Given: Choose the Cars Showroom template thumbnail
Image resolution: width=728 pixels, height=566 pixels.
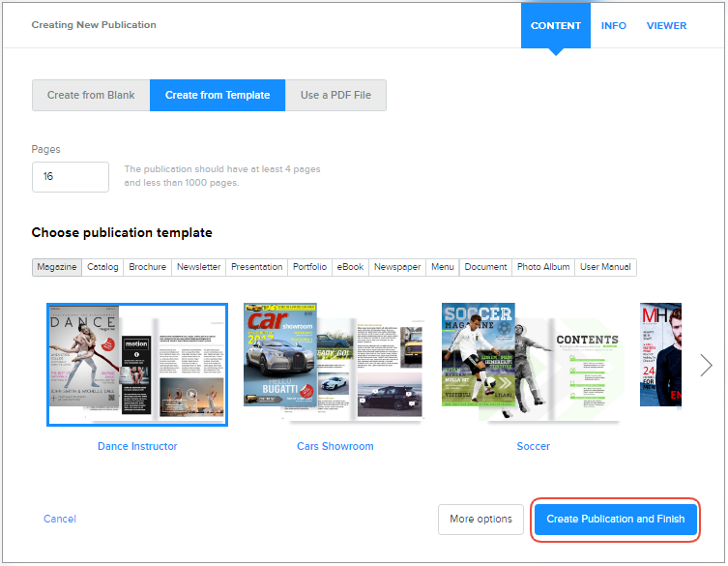Looking at the screenshot, I should [x=334, y=363].
